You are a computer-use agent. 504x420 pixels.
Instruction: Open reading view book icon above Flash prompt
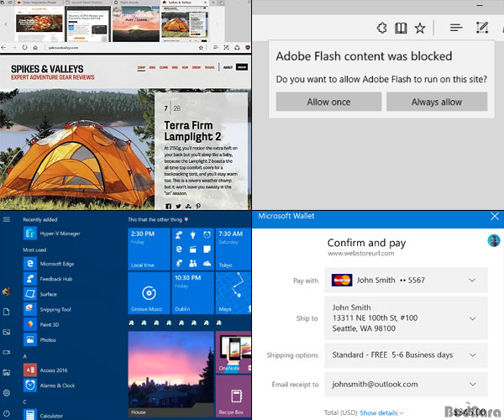[401, 28]
